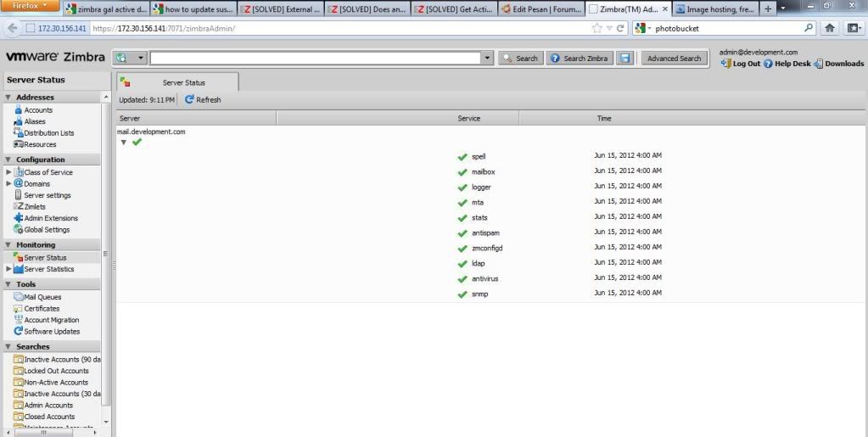
Task: Click the browser Home icon
Action: click(x=830, y=28)
